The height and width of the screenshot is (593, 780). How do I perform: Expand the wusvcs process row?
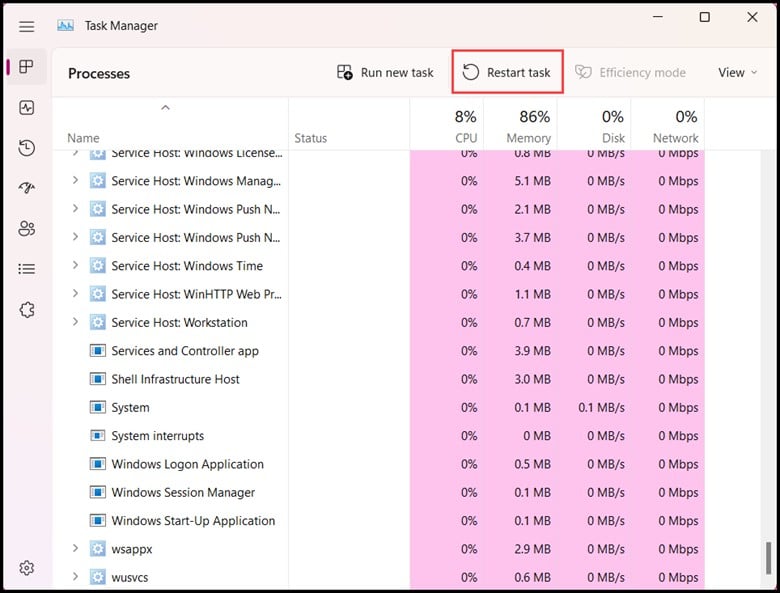click(x=75, y=577)
